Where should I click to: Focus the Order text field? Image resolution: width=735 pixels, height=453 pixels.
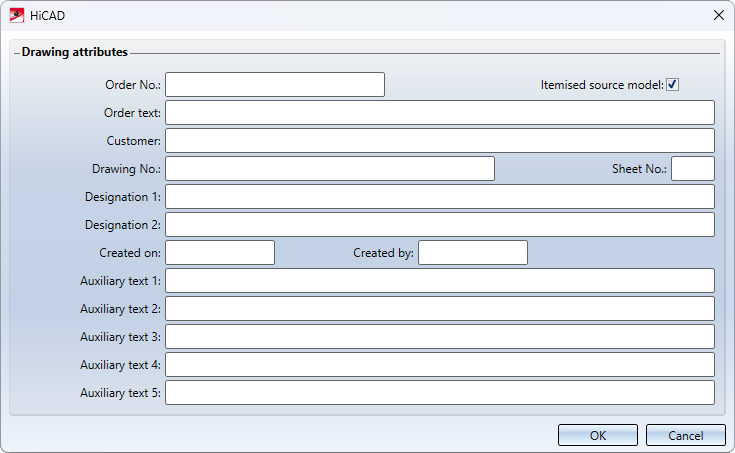pyautogui.click(x=440, y=113)
